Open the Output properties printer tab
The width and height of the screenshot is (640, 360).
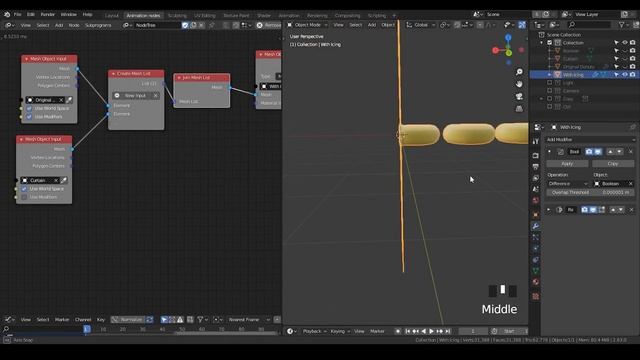[536, 167]
